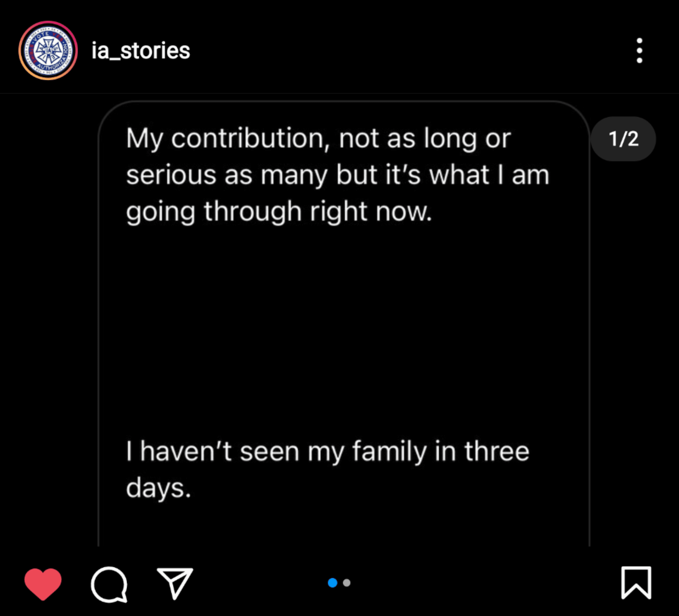
Task: Click the word "three" in the post
Action: click(497, 451)
